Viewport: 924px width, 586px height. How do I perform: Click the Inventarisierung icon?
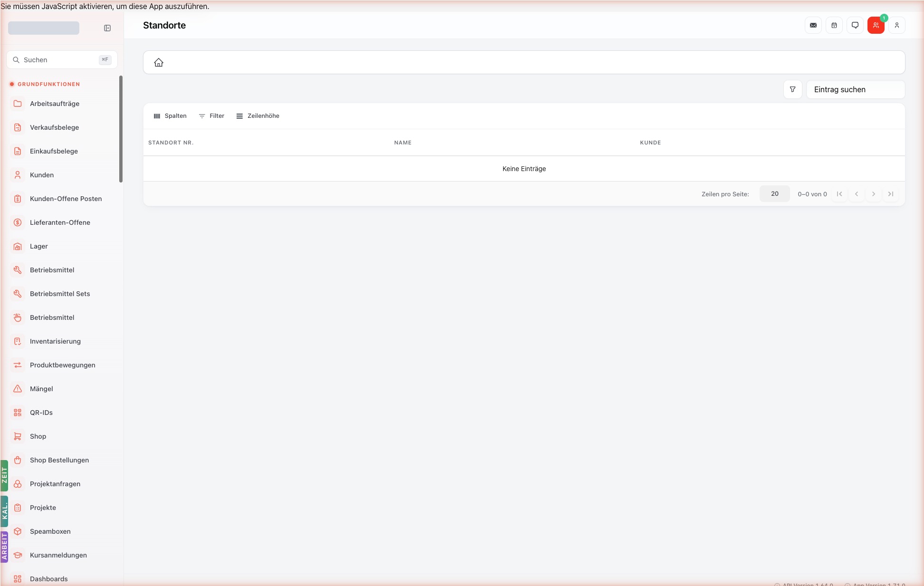pos(18,341)
